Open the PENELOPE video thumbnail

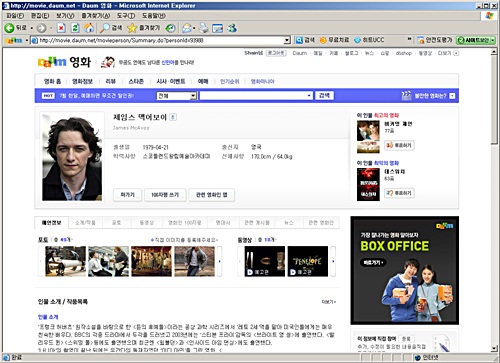[x=308, y=261]
